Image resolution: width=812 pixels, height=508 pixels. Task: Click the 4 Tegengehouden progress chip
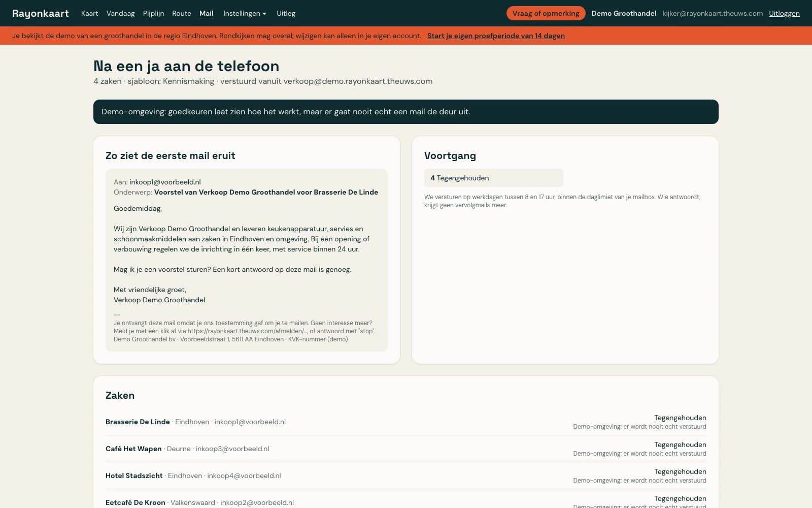tap(493, 178)
